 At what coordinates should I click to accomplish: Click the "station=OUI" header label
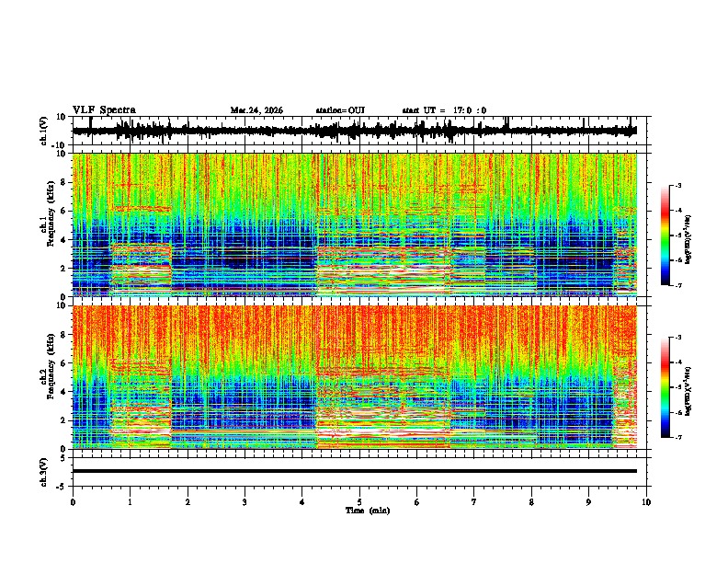pos(340,110)
